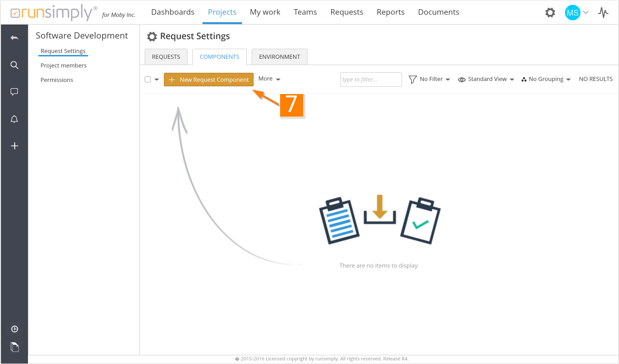Viewport: 619px width, 364px height.
Task: Click the documents icon at sidebar bottom
Action: (x=14, y=346)
